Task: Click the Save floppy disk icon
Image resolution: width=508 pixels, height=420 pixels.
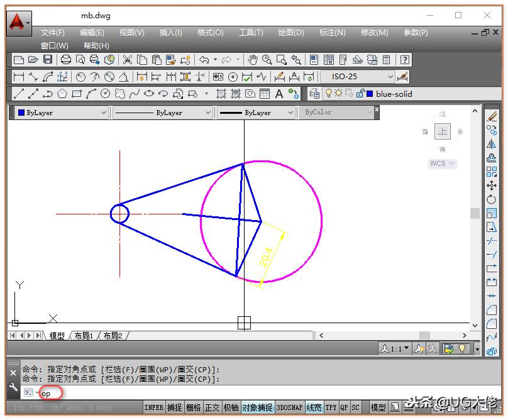Action: (x=48, y=60)
